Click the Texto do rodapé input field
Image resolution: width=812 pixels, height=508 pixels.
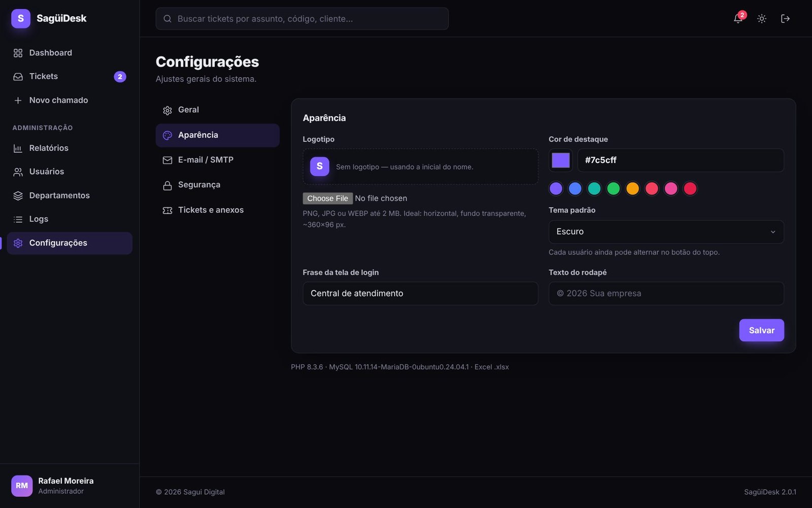click(x=666, y=294)
